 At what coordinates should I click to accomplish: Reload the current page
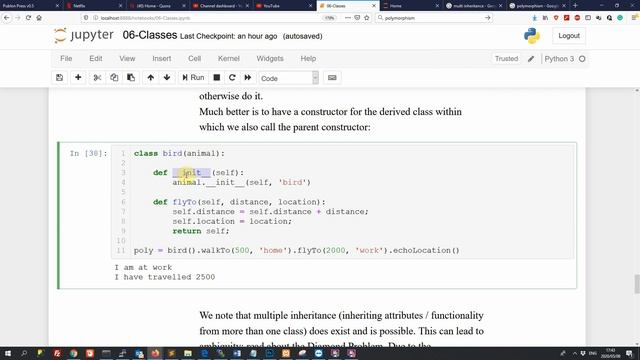coord(28,18)
